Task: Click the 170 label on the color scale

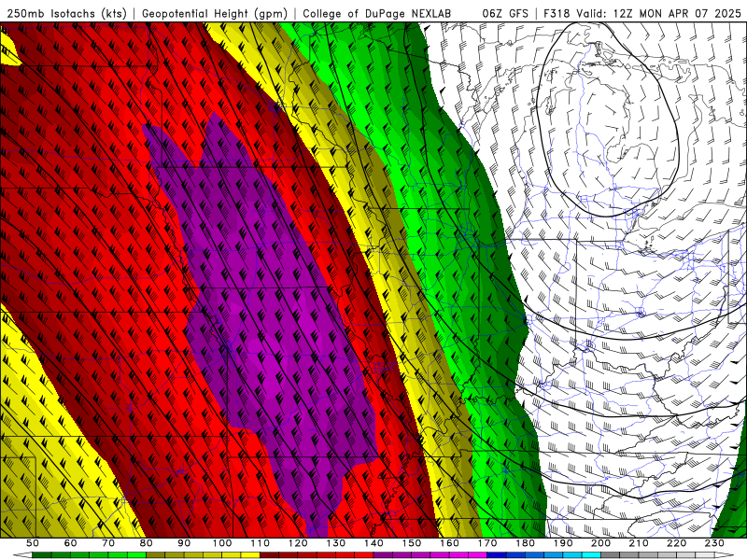Action: pos(487,543)
